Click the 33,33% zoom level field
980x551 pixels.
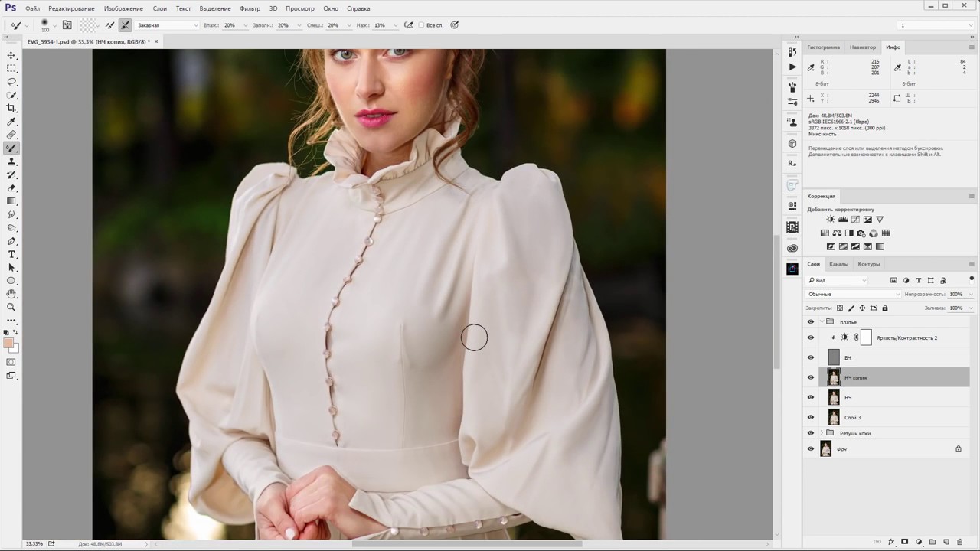(34, 543)
